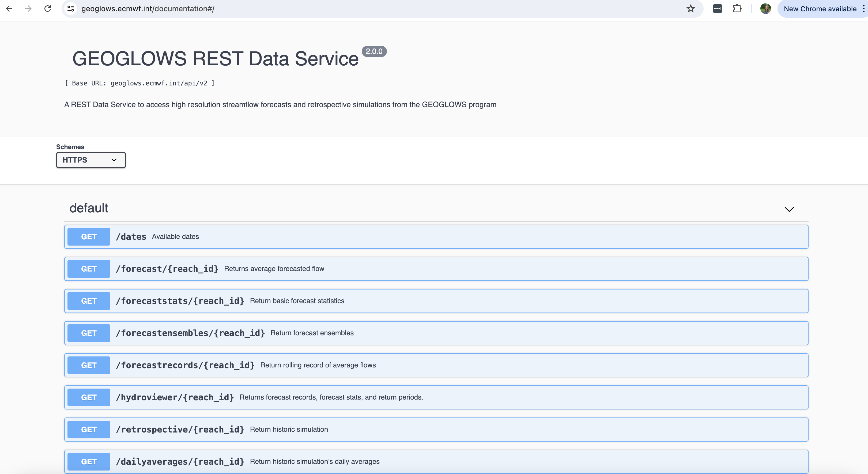Expand the GET /forecastrecords/{reach_id} endpoint
The image size is (868, 474).
point(436,365)
